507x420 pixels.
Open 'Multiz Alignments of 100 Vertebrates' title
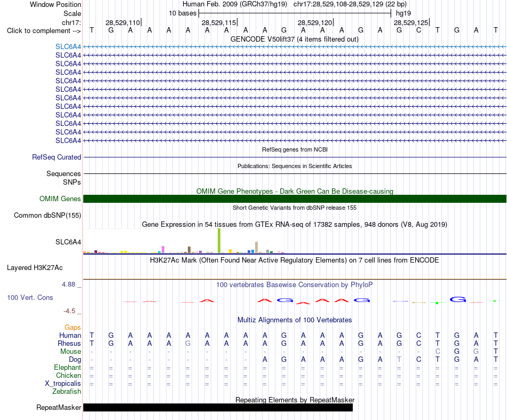[x=295, y=320]
